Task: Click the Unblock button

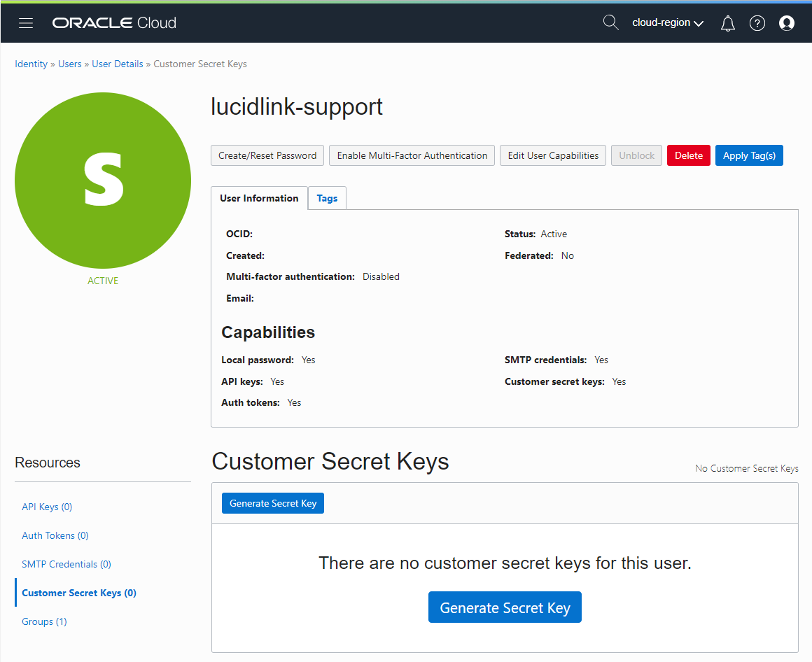Action: pos(636,155)
